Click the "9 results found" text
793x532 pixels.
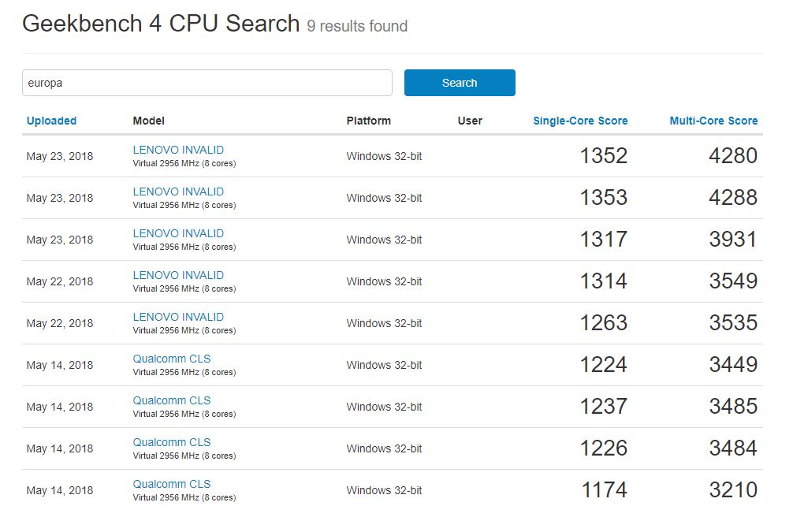[357, 26]
